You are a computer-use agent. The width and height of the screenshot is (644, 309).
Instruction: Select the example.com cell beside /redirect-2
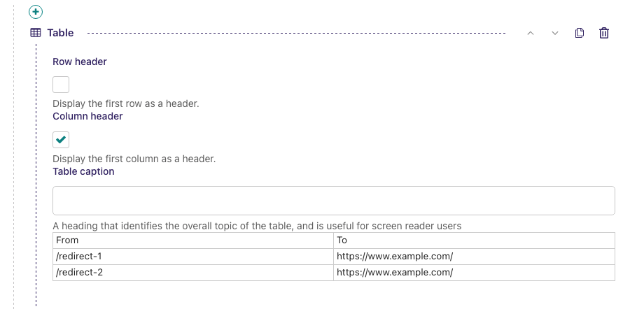point(474,273)
